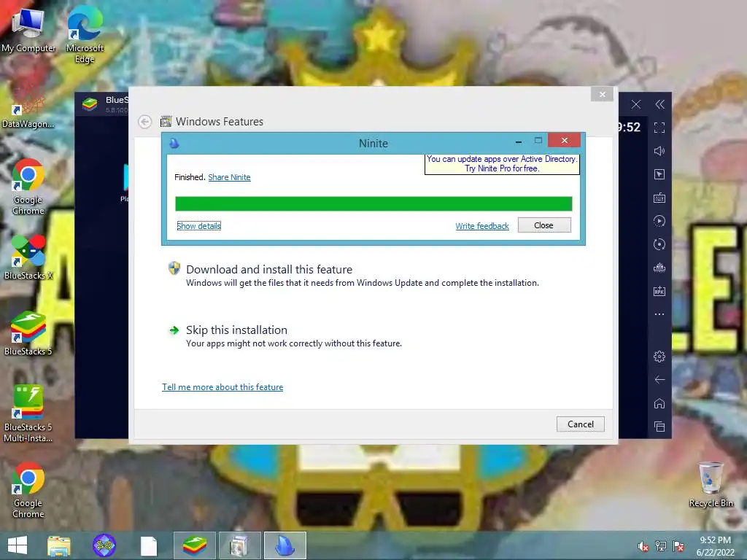Open BlueStacks settings gear
This screenshot has height=560, width=747.
click(659, 356)
